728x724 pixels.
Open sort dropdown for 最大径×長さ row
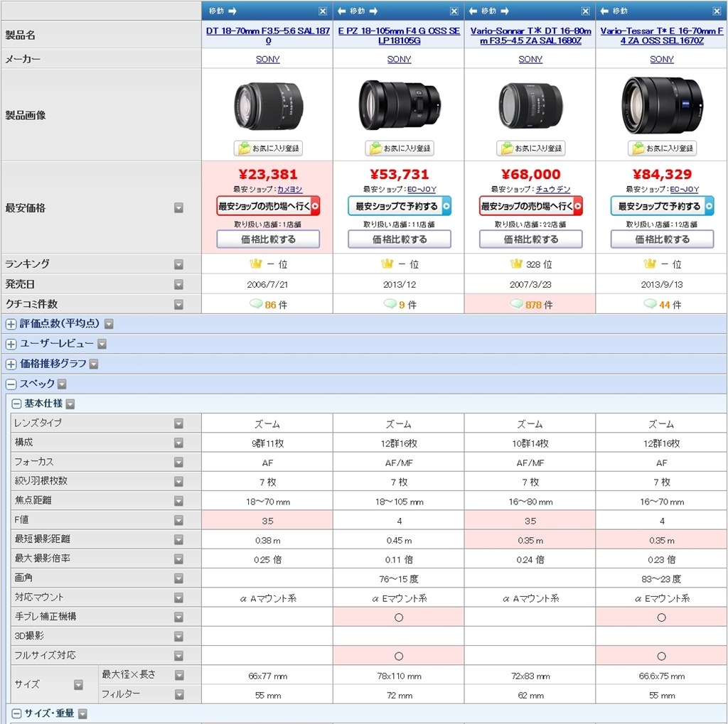tap(179, 675)
